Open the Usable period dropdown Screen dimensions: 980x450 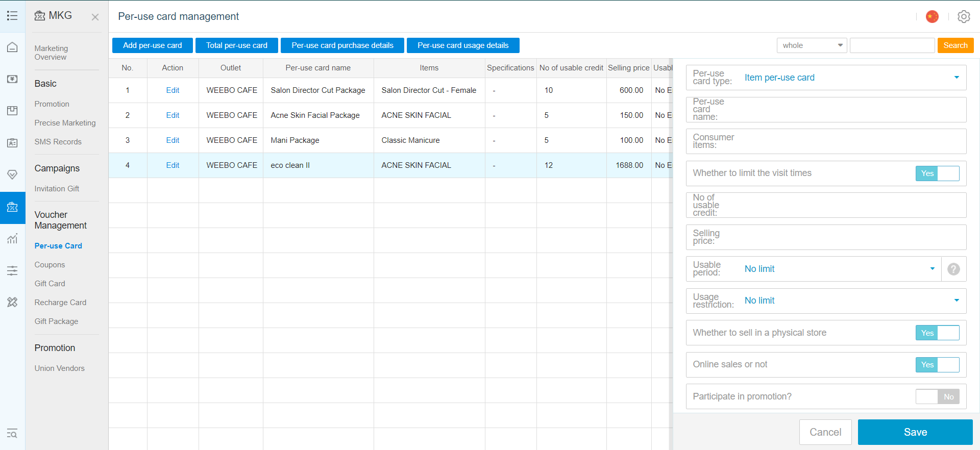(814, 269)
